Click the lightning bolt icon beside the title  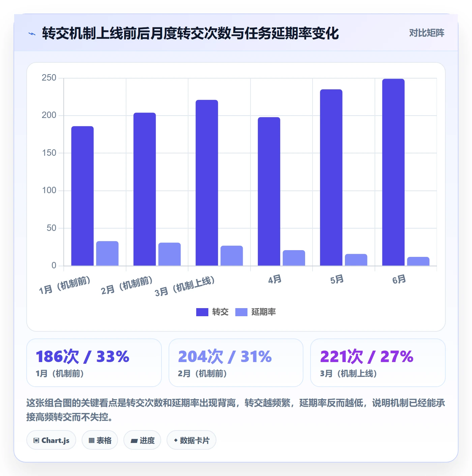click(32, 34)
